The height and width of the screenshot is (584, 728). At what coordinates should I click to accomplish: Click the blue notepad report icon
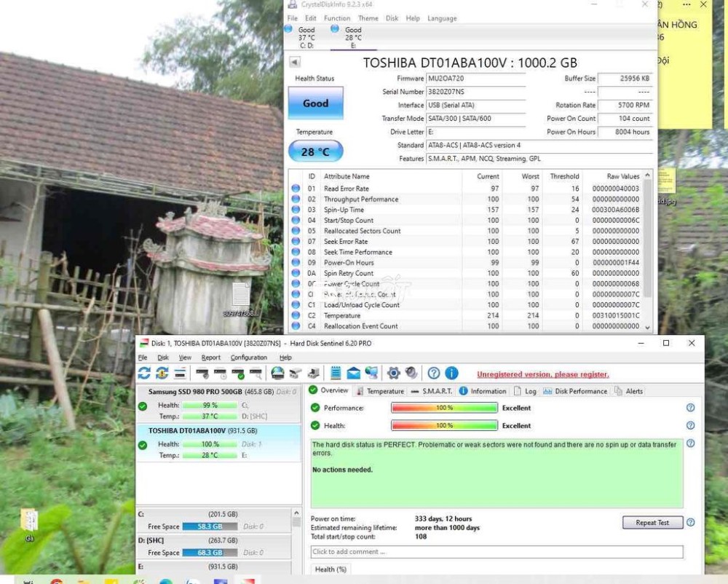click(336, 373)
